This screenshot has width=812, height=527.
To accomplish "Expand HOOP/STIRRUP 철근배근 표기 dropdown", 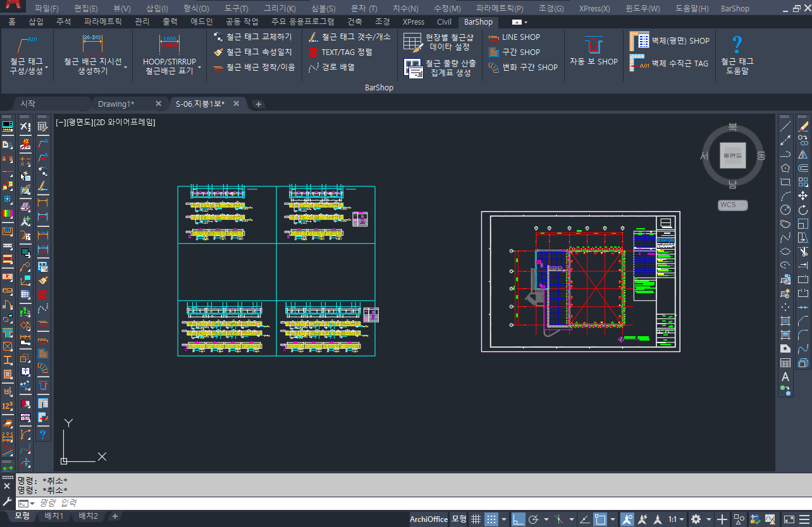I will 199,67.
